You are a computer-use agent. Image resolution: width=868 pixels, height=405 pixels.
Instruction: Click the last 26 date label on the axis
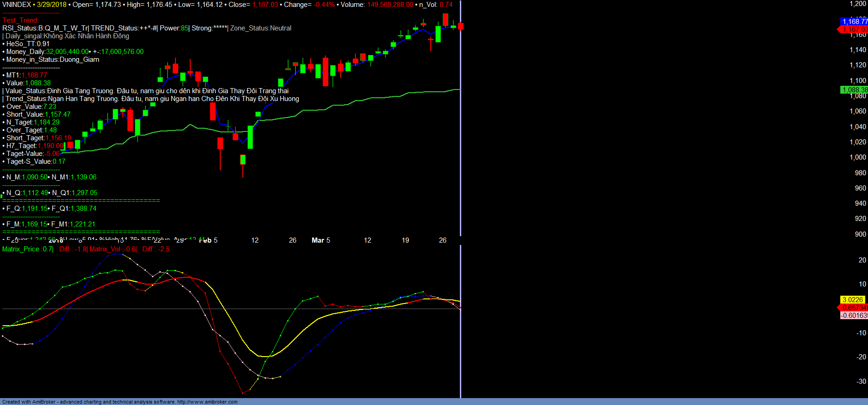pyautogui.click(x=443, y=240)
